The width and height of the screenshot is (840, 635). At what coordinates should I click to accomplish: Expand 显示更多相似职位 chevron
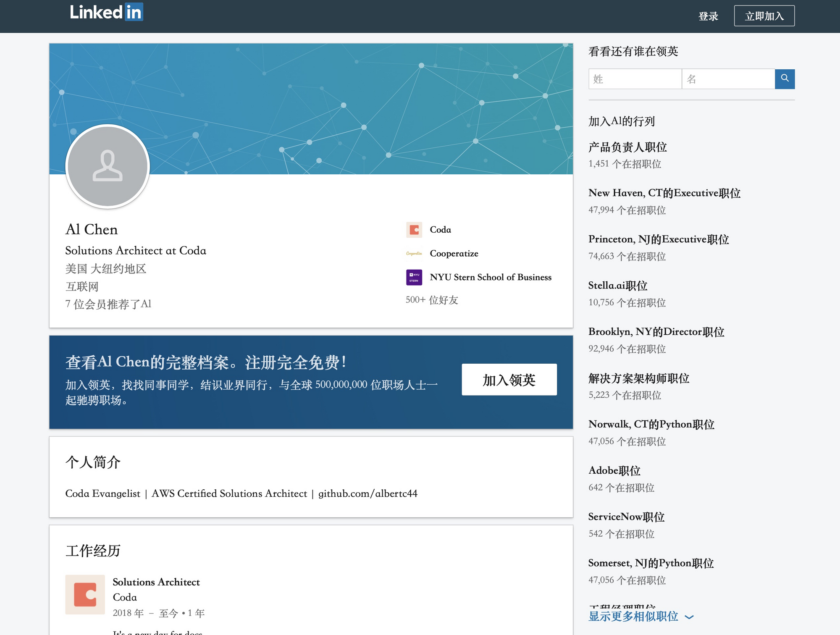tap(689, 617)
